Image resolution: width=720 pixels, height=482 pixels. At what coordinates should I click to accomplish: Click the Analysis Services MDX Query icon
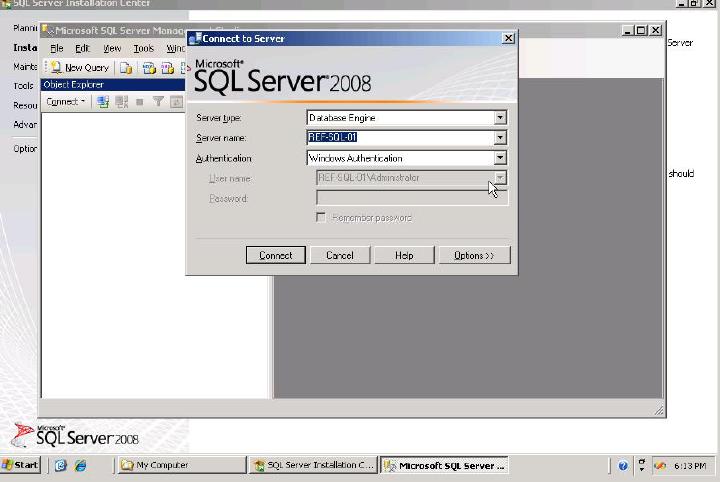(x=149, y=68)
